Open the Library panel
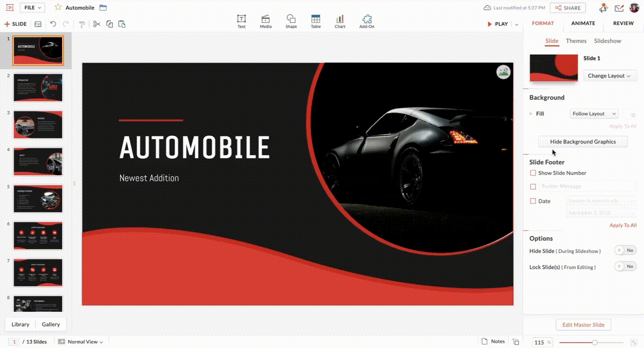The image size is (644, 348). (x=21, y=324)
